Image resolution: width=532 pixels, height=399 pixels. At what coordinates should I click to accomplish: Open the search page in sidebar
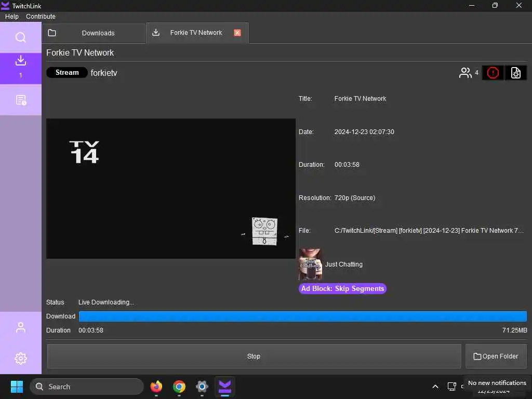(x=21, y=37)
